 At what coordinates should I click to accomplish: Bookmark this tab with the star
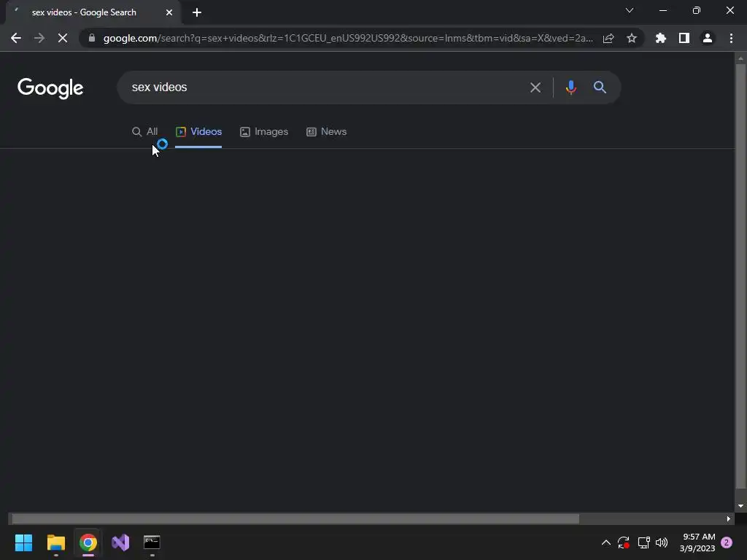tap(632, 38)
